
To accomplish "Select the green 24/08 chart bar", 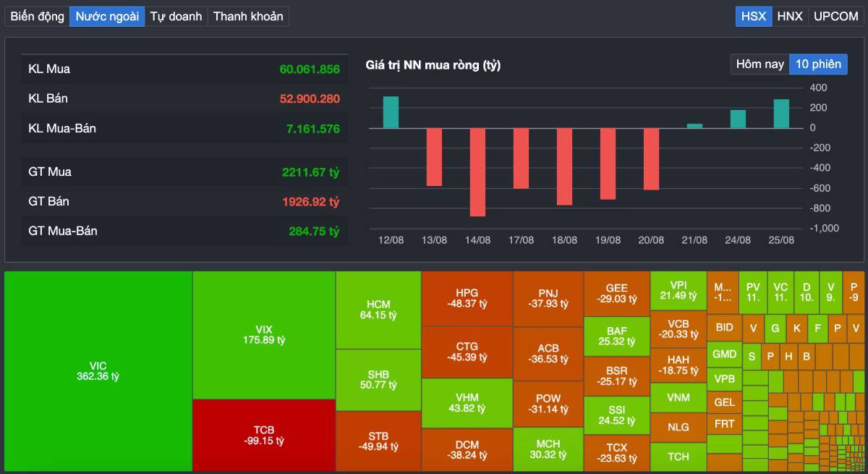I will tap(738, 119).
